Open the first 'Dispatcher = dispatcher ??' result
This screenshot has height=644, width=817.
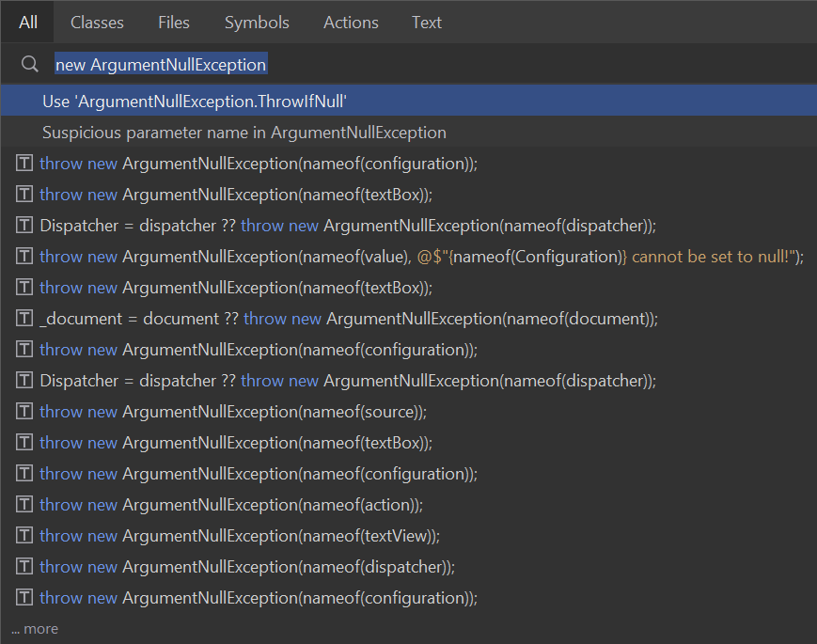click(348, 226)
